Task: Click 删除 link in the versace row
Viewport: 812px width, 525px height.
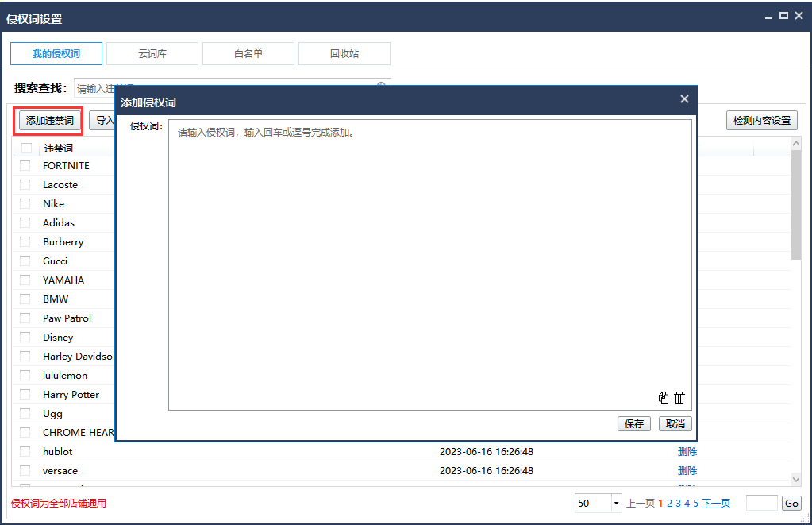Action: click(687, 470)
